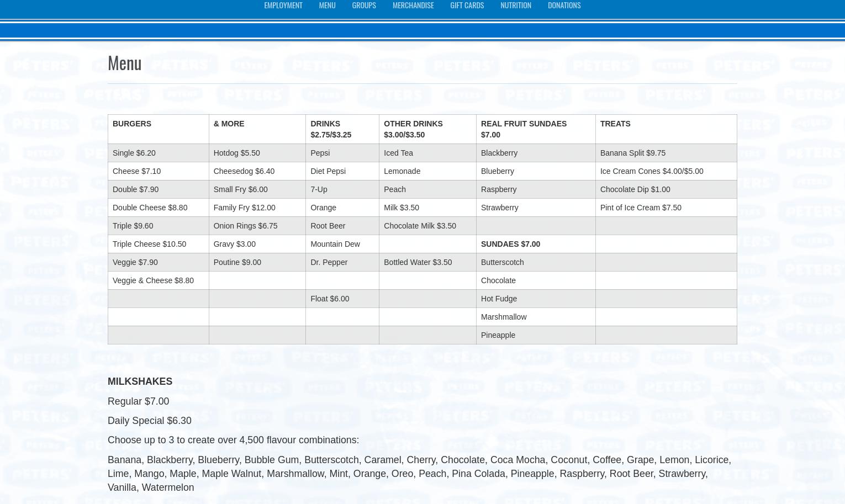The width and height of the screenshot is (845, 504).
Task: Click the Triple Cheese $10.50 cell
Action: [149, 244]
